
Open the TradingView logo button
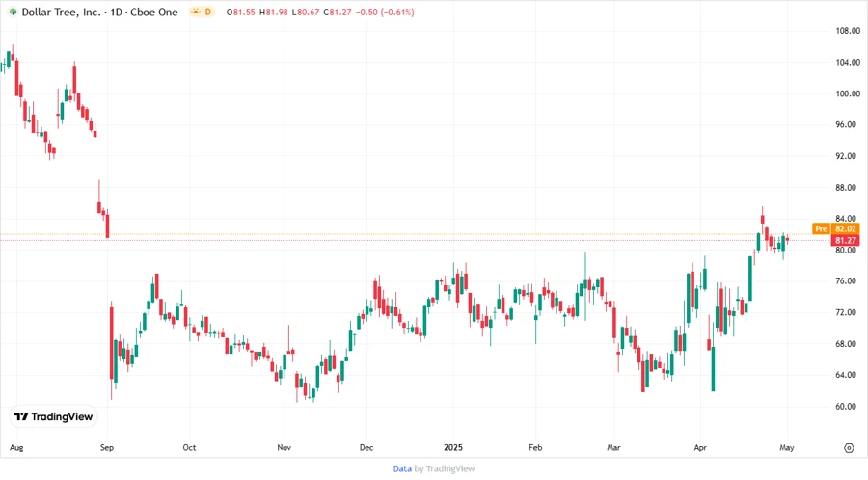click(53, 417)
